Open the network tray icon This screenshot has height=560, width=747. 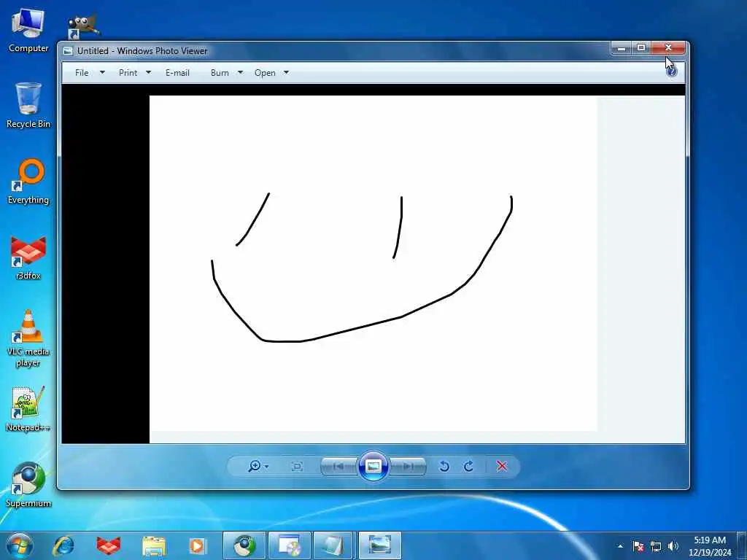pos(656,546)
